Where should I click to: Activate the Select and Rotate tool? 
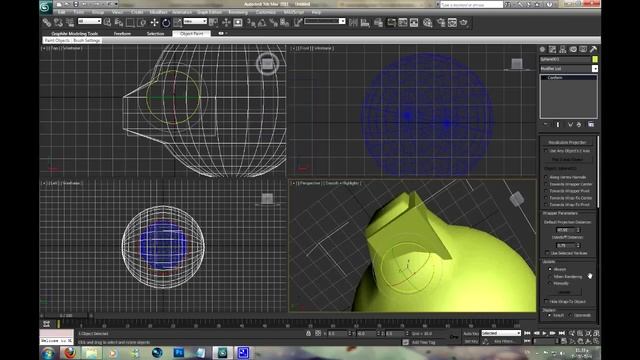coord(166,22)
